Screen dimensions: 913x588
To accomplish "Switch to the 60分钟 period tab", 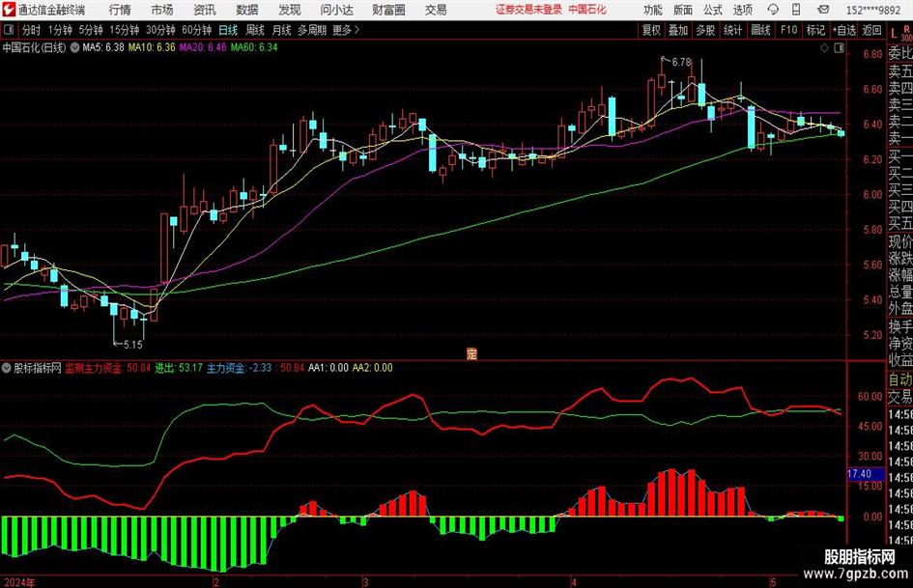I will click(x=196, y=30).
